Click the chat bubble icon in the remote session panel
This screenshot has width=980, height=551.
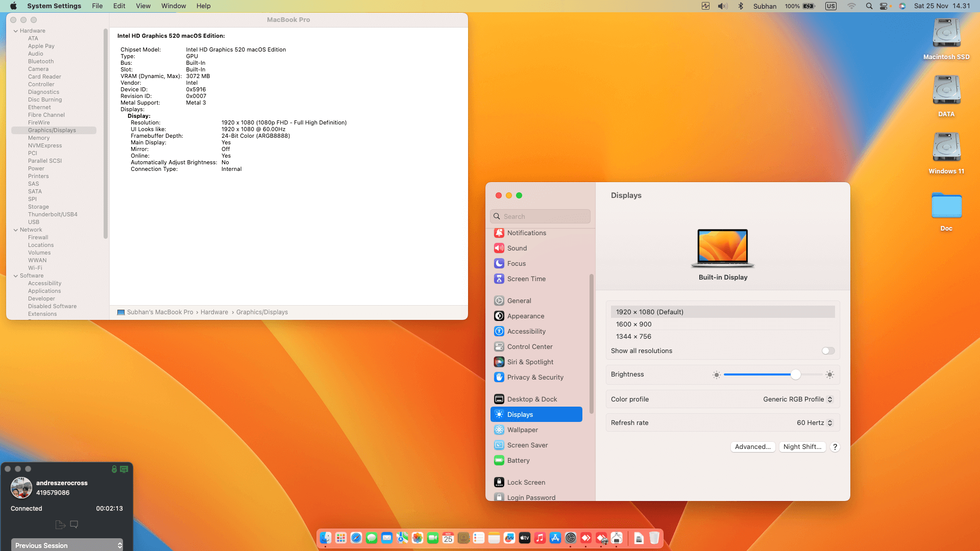tap(74, 524)
